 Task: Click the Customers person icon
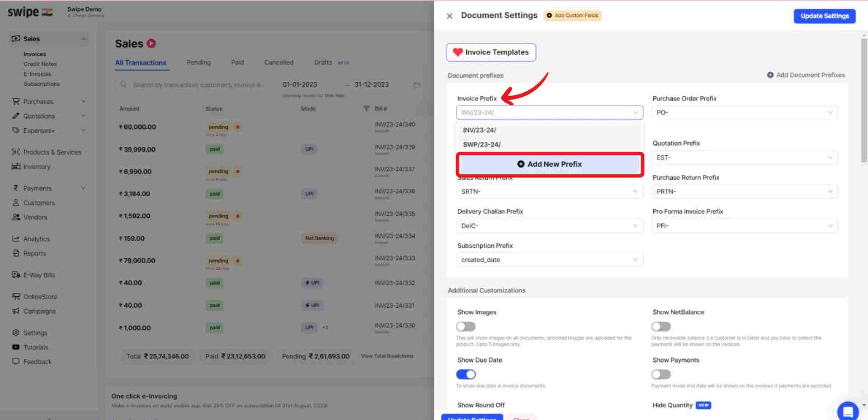click(16, 203)
